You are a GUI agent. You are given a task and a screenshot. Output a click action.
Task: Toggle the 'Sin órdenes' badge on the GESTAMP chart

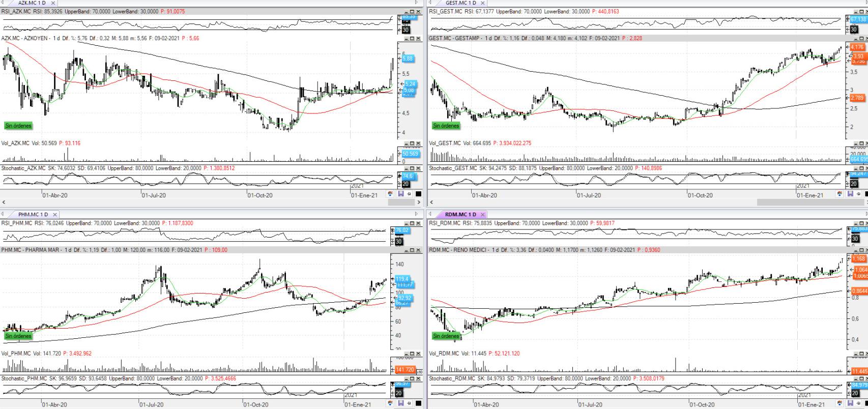[x=446, y=126]
